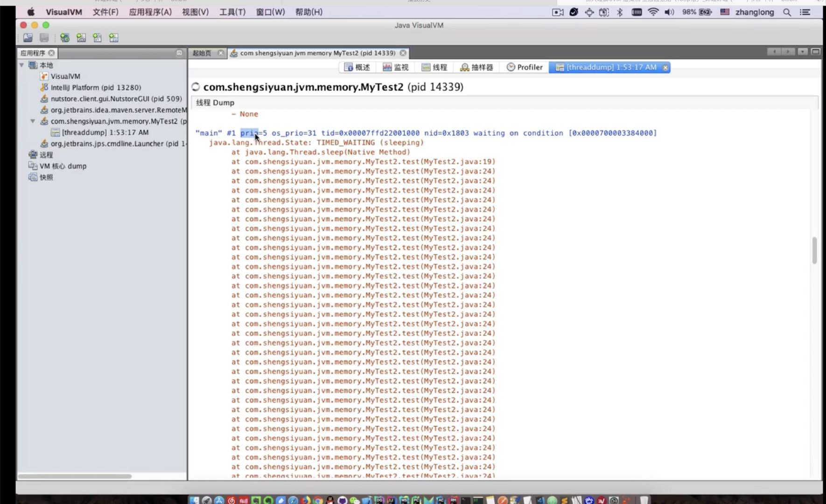Open Notification Center list icon
Viewport: 826px width, 504px height.
[x=805, y=12]
